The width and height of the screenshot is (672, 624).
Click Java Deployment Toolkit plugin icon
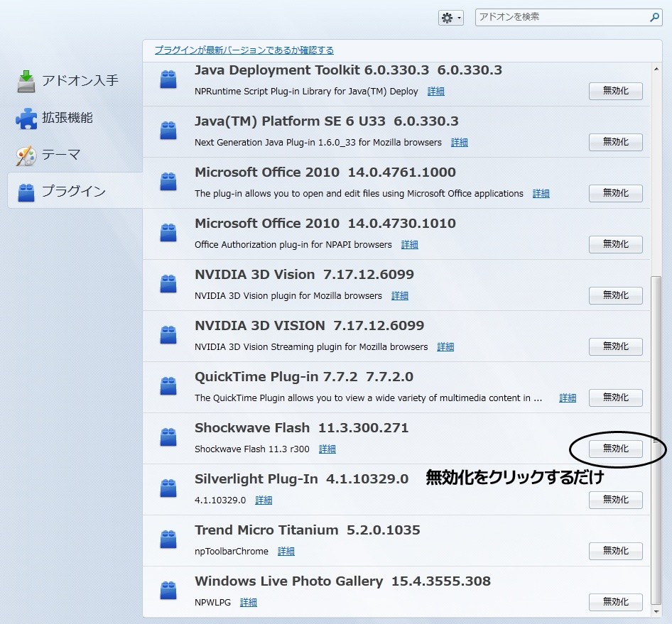pyautogui.click(x=168, y=80)
